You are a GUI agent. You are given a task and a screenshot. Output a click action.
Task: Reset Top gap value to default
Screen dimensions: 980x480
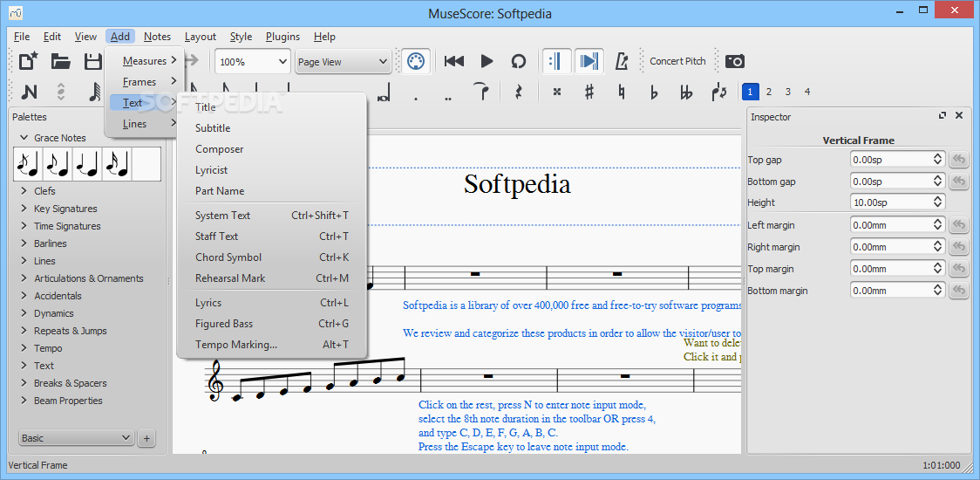958,160
